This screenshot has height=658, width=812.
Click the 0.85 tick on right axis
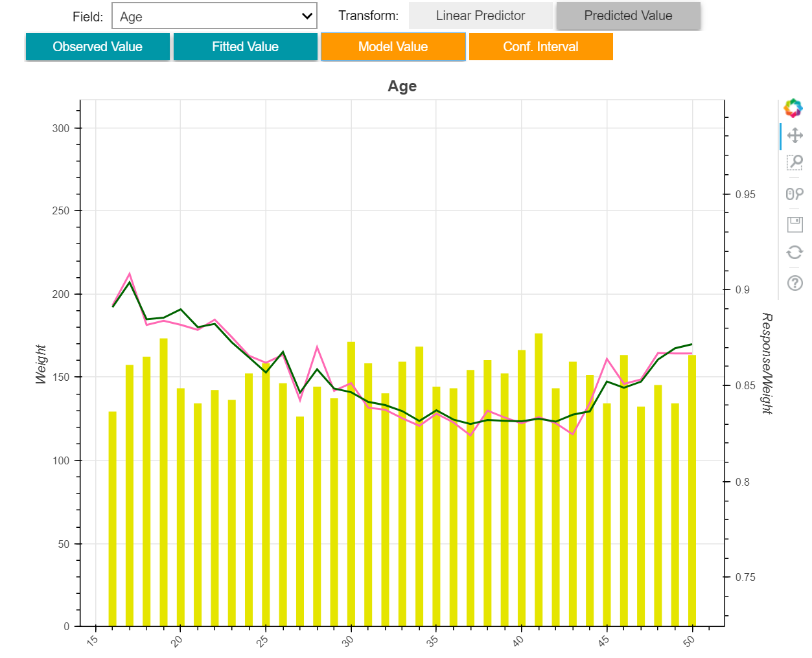[745, 385]
